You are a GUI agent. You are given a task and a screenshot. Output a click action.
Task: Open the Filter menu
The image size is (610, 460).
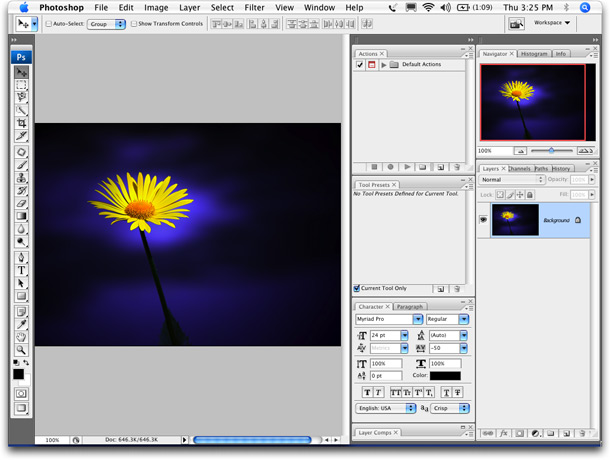(254, 7)
